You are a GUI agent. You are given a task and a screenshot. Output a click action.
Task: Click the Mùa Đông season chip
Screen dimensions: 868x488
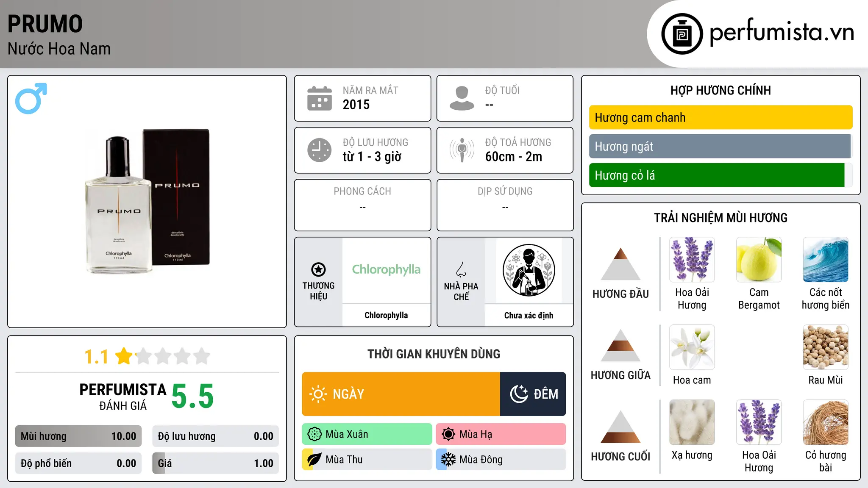501,460
